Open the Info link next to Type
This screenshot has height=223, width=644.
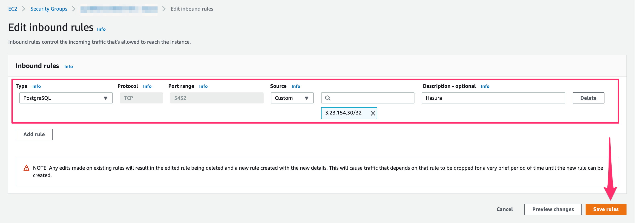(37, 86)
